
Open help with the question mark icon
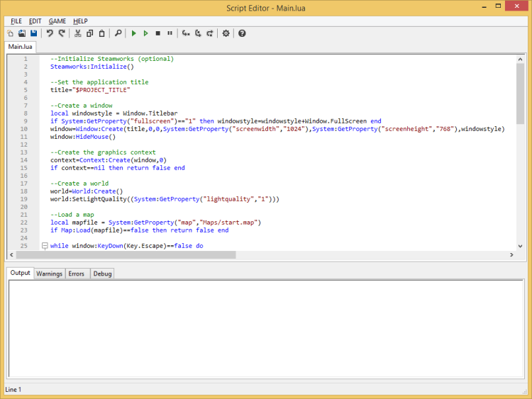click(x=242, y=33)
